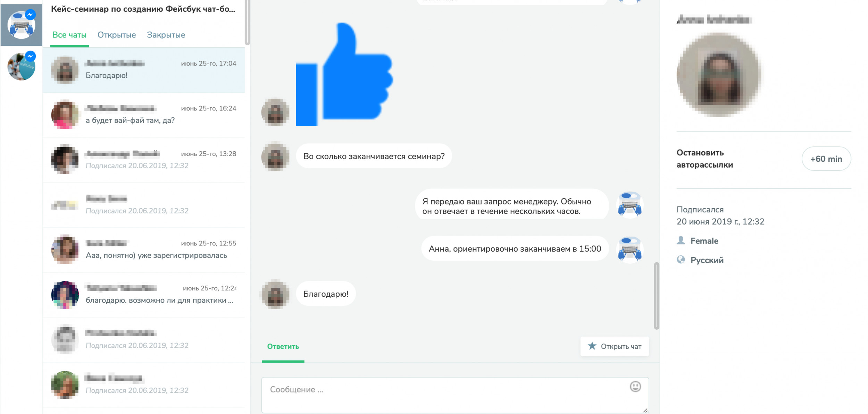Click large profile photo in right panel

(x=719, y=75)
